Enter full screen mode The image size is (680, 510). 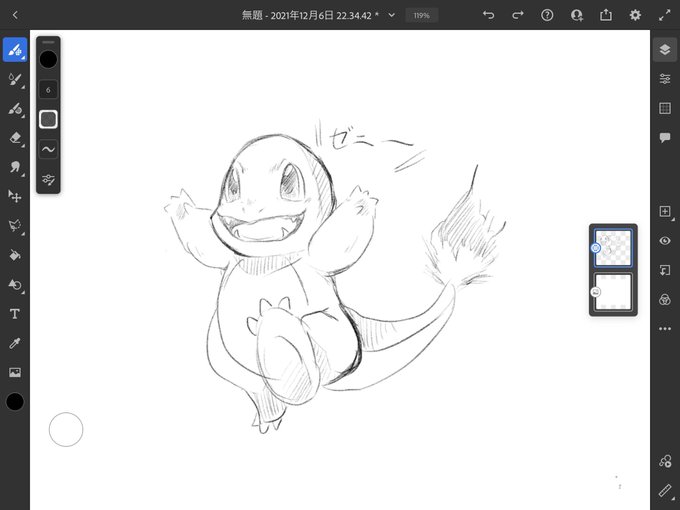pos(665,15)
